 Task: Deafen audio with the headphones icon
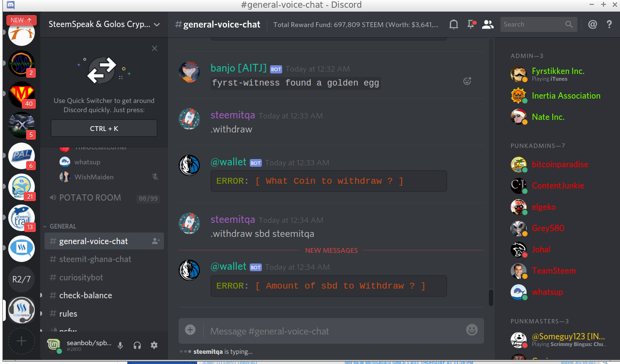click(x=137, y=345)
